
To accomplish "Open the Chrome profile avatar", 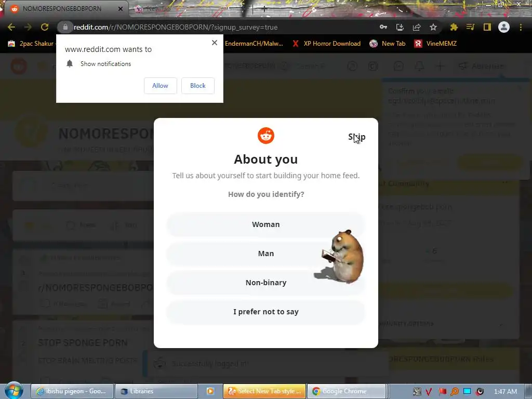I will (504, 27).
